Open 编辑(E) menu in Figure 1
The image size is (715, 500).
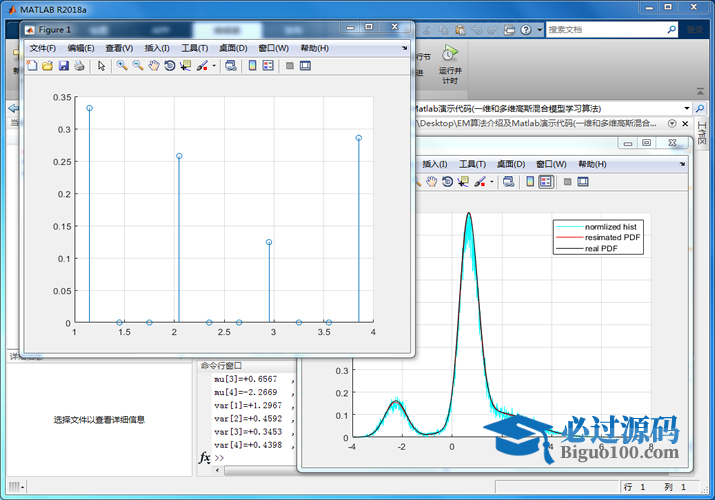click(81, 48)
